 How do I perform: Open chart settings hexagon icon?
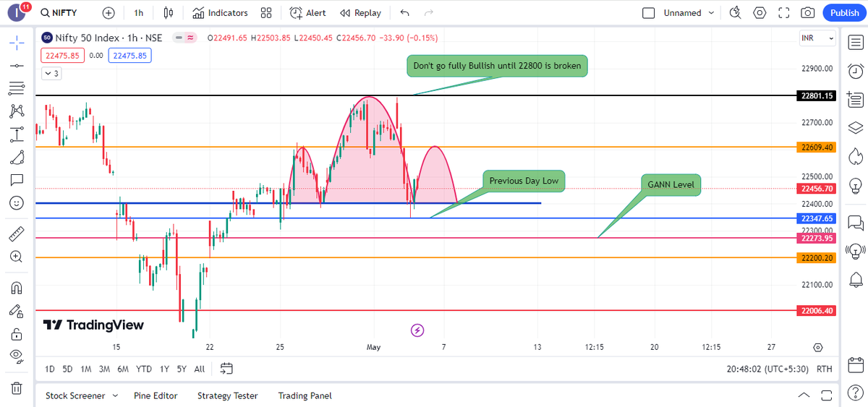(759, 12)
